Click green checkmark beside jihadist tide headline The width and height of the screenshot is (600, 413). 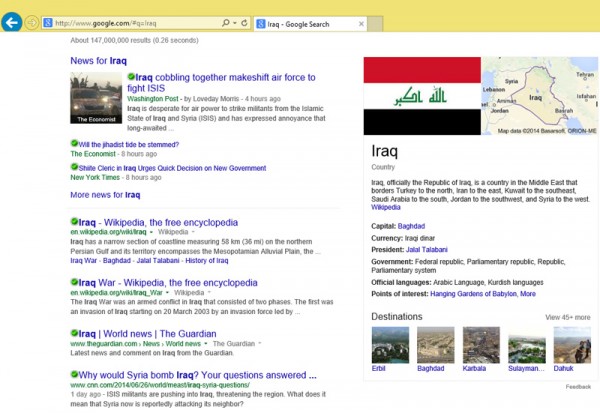74,144
